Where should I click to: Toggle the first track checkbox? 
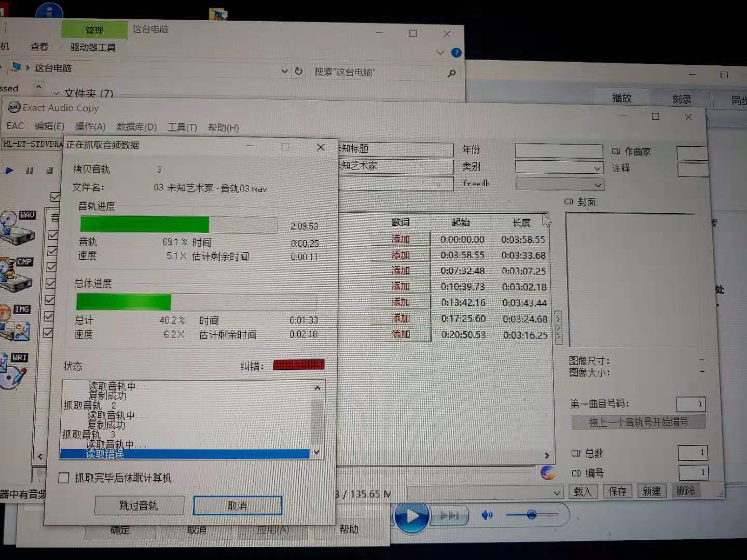pos(53,235)
